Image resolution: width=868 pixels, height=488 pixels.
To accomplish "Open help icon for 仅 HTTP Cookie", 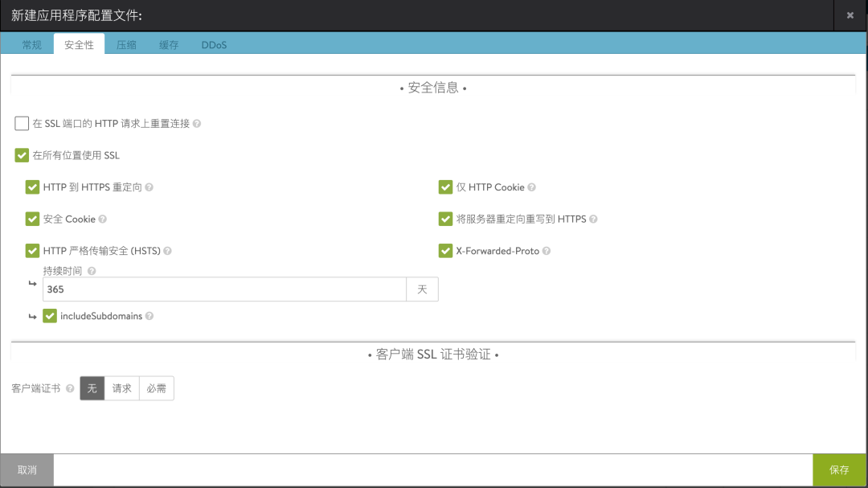I will (531, 187).
